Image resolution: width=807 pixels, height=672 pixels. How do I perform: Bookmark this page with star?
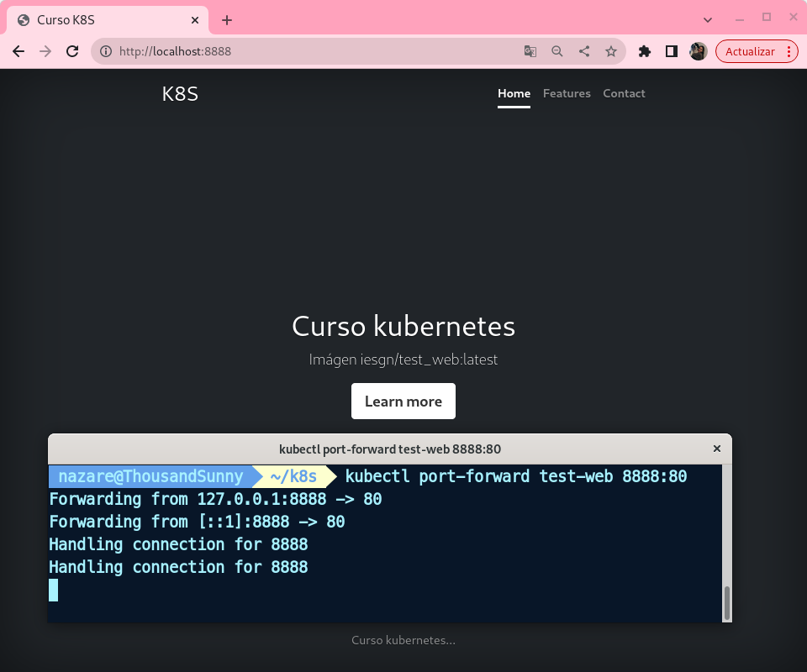point(611,51)
